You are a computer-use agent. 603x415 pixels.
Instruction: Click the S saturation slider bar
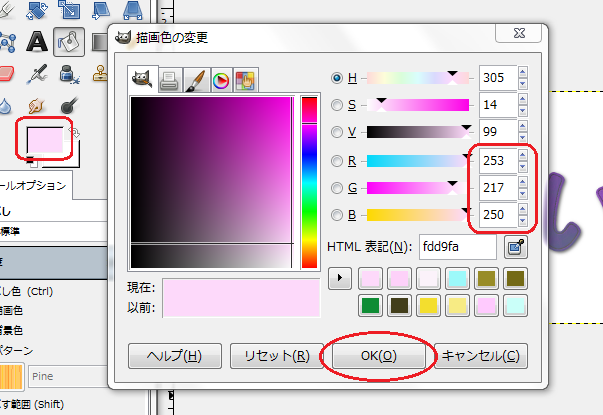click(418, 105)
